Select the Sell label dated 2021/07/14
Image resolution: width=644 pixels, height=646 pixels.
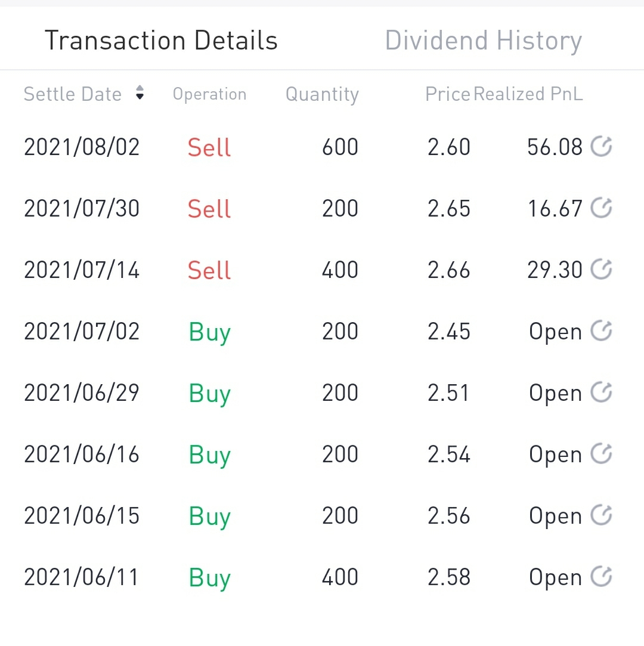(x=209, y=270)
